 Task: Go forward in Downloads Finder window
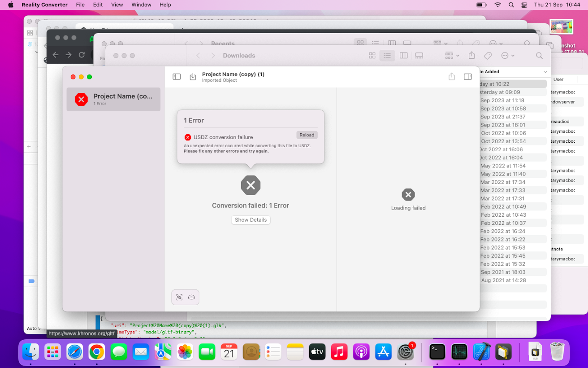pos(213,56)
